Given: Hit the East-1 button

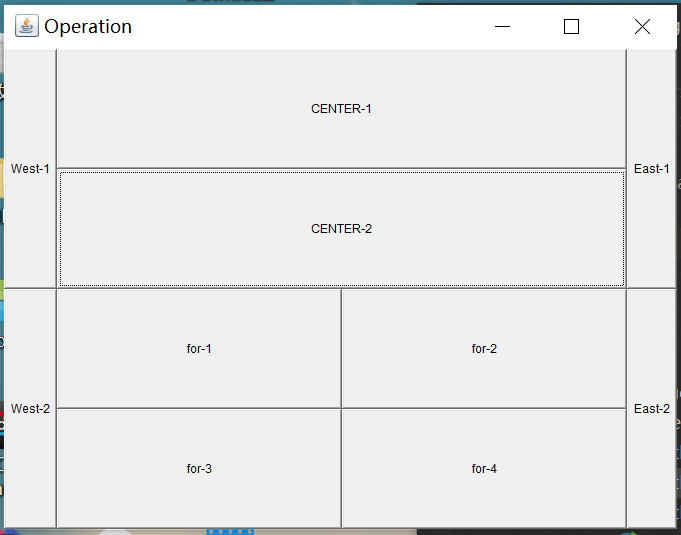Looking at the screenshot, I should click(x=651, y=169).
